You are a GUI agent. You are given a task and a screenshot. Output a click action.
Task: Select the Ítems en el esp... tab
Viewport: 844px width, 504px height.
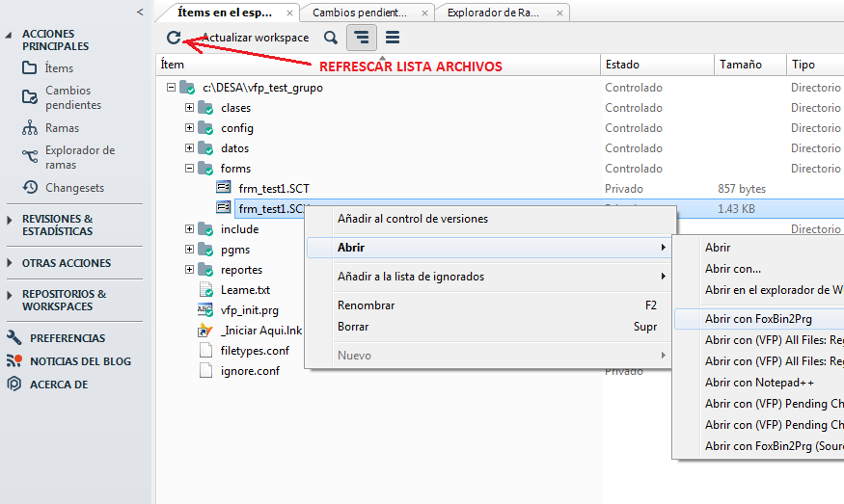(x=225, y=13)
